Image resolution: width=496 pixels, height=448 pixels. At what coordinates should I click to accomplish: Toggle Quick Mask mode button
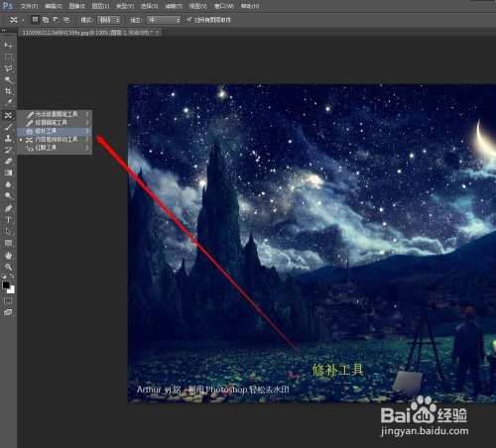tap(8, 300)
